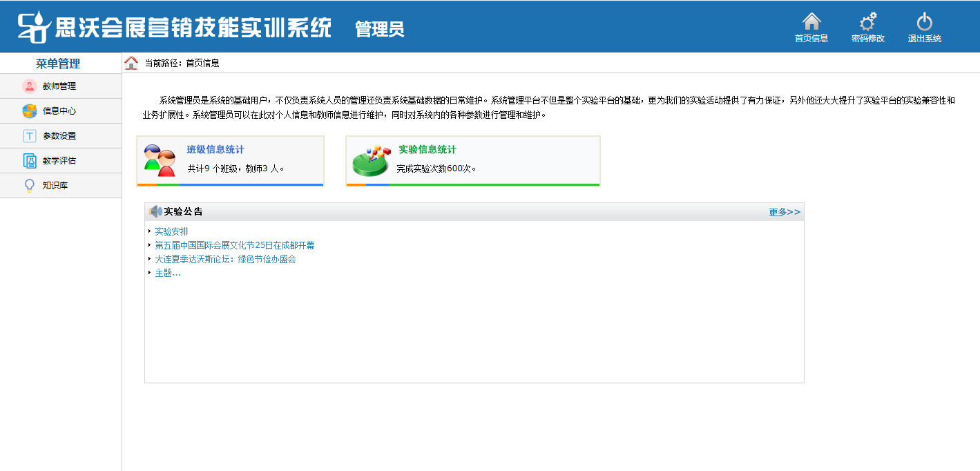Open announcement 第五届中国国际会展文化节25日在成都开幕
This screenshot has height=471, width=980.
point(234,245)
